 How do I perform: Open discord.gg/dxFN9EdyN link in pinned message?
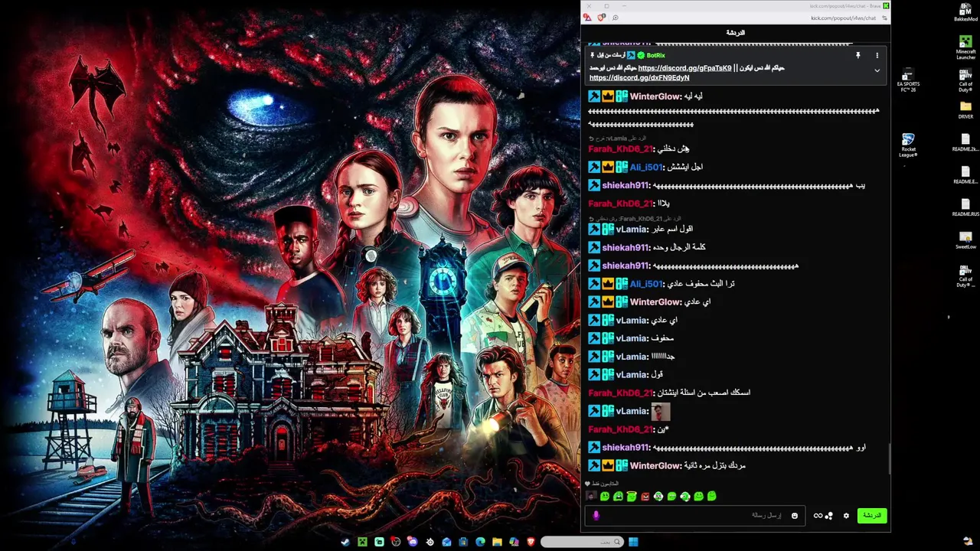click(639, 77)
